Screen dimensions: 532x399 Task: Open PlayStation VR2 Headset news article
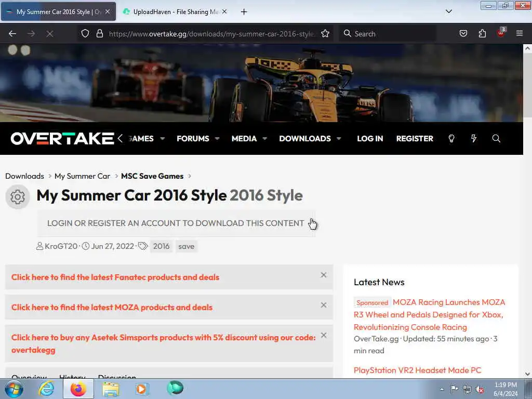click(417, 370)
